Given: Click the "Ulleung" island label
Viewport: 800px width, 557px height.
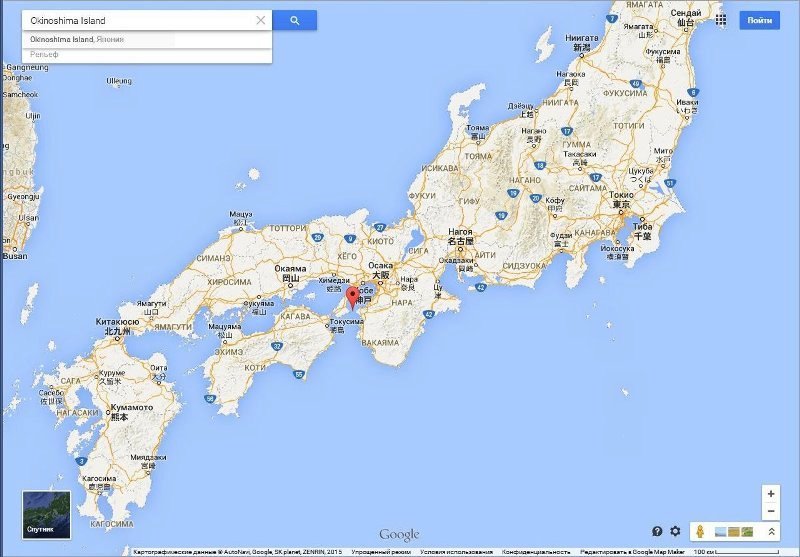Looking at the screenshot, I should 119,81.
